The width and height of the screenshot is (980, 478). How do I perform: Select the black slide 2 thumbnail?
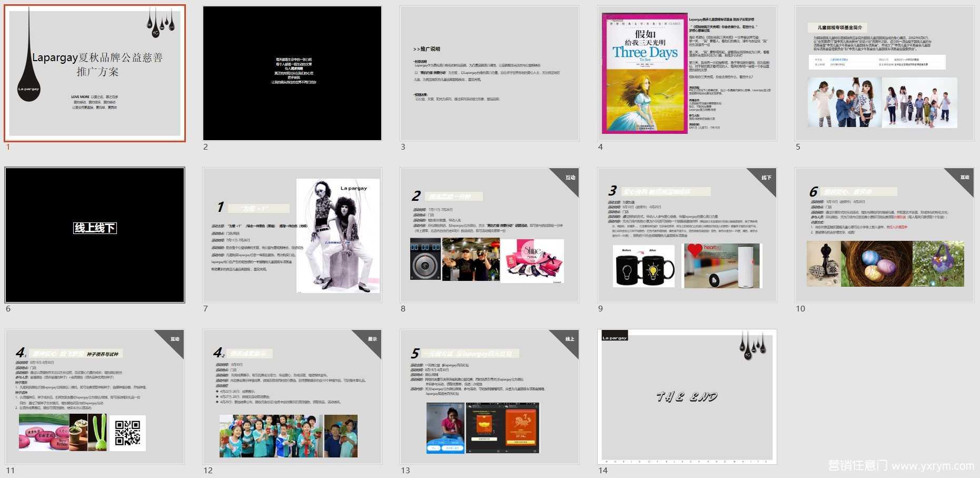[292, 73]
